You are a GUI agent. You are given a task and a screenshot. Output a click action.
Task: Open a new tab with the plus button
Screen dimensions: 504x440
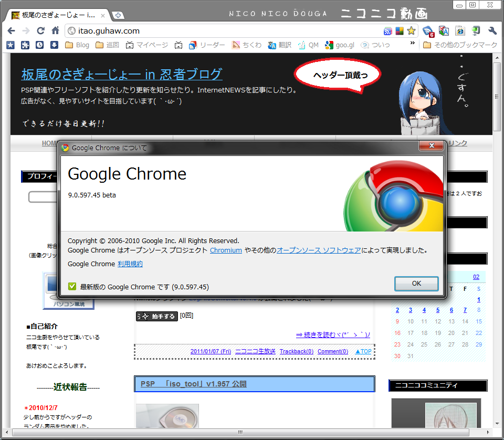pos(118,15)
